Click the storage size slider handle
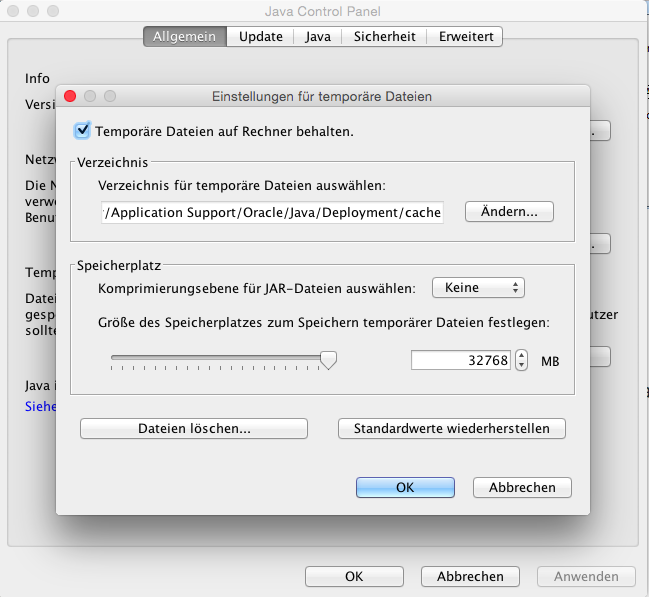The image size is (649, 597). click(x=327, y=360)
